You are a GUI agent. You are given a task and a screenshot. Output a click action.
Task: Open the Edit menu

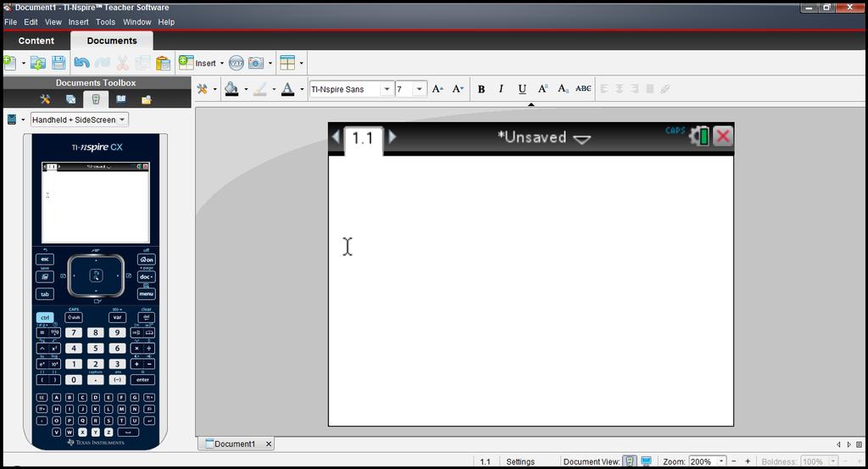[x=31, y=22]
